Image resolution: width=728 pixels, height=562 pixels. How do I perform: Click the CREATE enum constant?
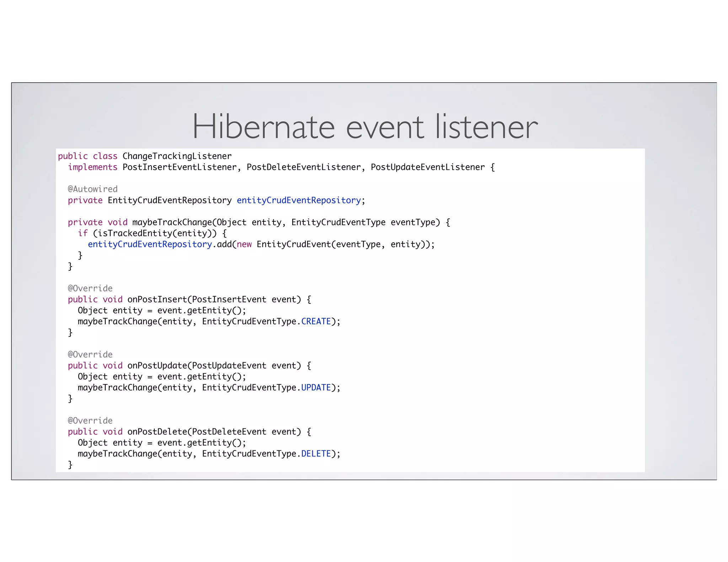tap(316, 321)
